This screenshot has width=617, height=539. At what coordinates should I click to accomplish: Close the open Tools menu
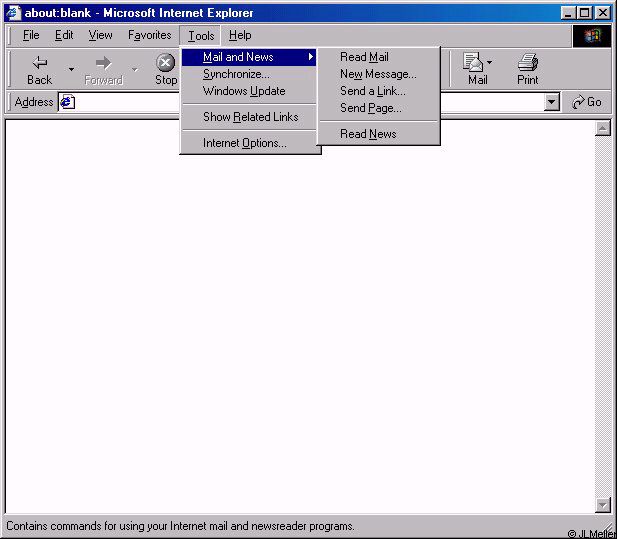tap(201, 36)
